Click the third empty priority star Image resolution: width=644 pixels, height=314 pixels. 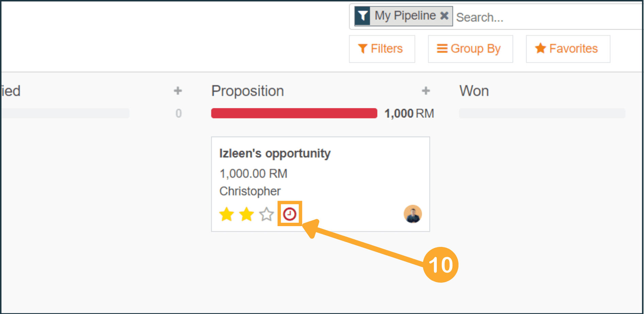pos(266,215)
